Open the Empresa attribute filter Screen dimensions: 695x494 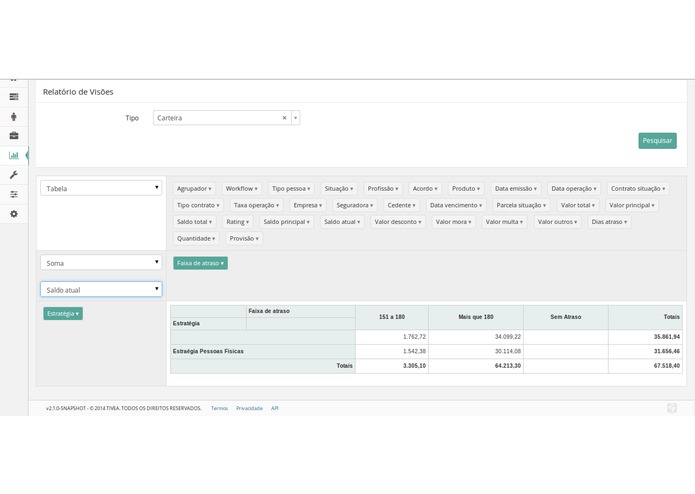308,205
